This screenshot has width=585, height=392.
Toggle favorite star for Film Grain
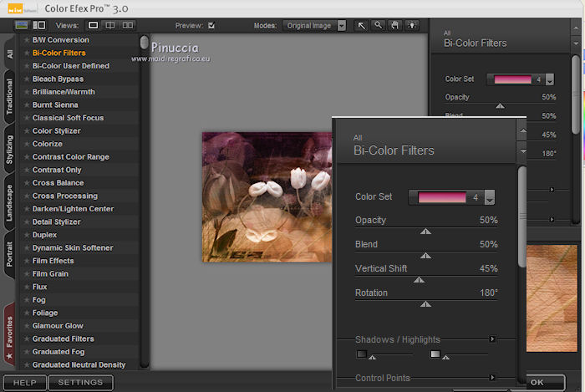pos(26,274)
